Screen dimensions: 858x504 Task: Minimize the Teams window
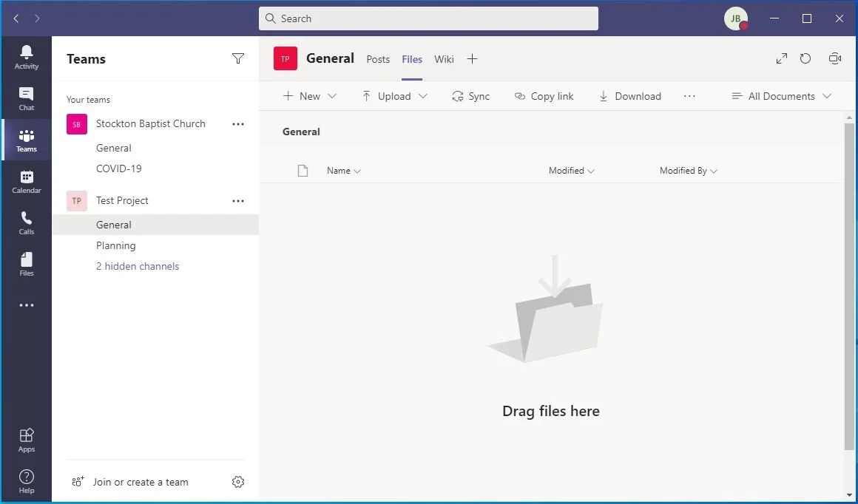coord(774,18)
